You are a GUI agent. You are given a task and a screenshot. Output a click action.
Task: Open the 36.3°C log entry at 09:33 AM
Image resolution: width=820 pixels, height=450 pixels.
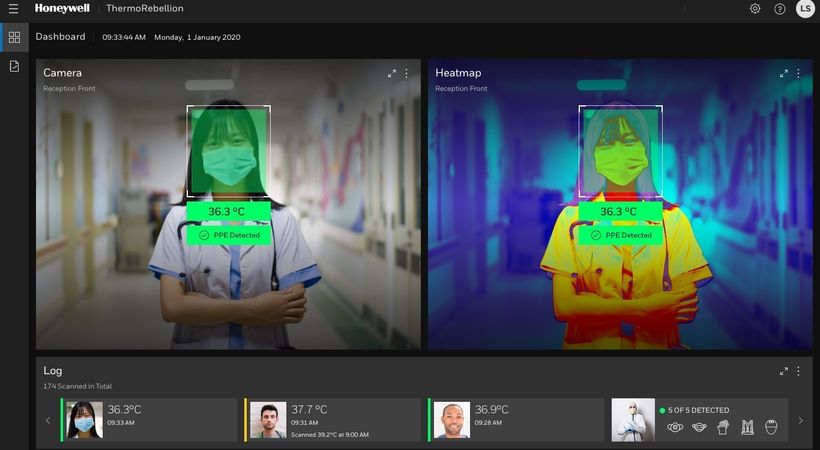(x=149, y=420)
